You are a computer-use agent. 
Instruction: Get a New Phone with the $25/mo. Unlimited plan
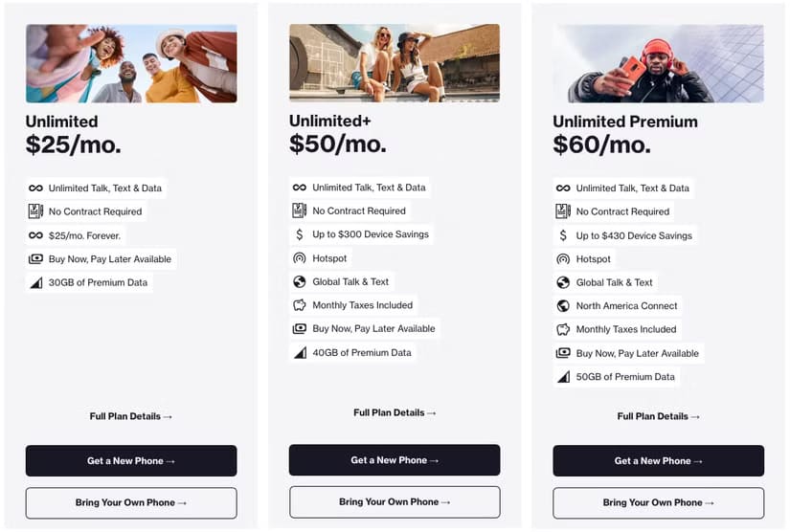point(131,460)
